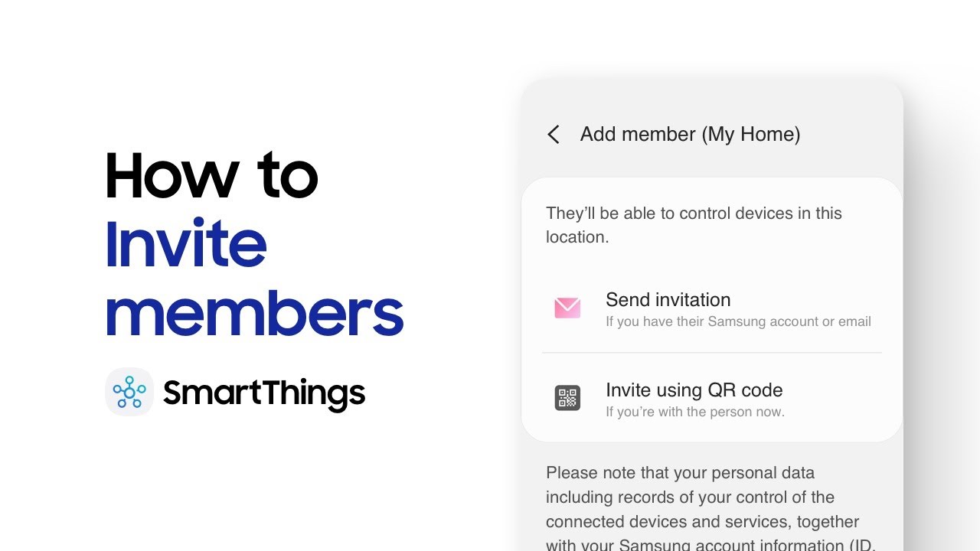980x551 pixels.
Task: Click 'If you're with the person now.' subtitle
Action: click(x=695, y=412)
